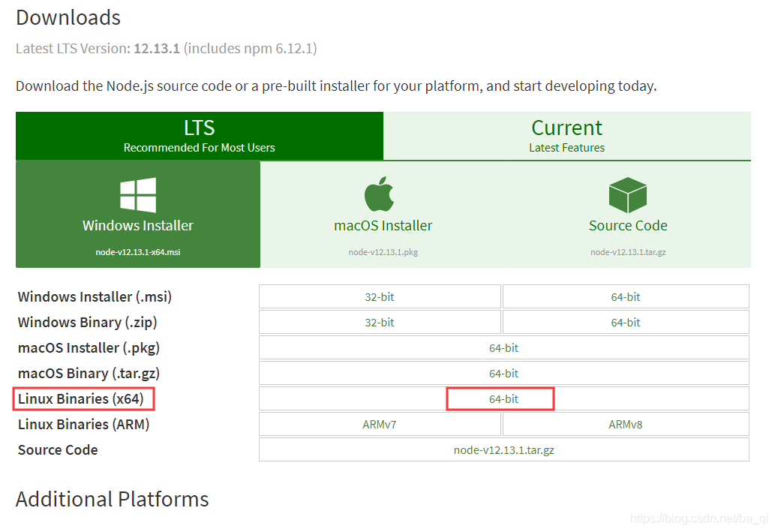775x532 pixels.
Task: Select 64-bit for Windows Binary (.zip)
Action: [x=626, y=323]
